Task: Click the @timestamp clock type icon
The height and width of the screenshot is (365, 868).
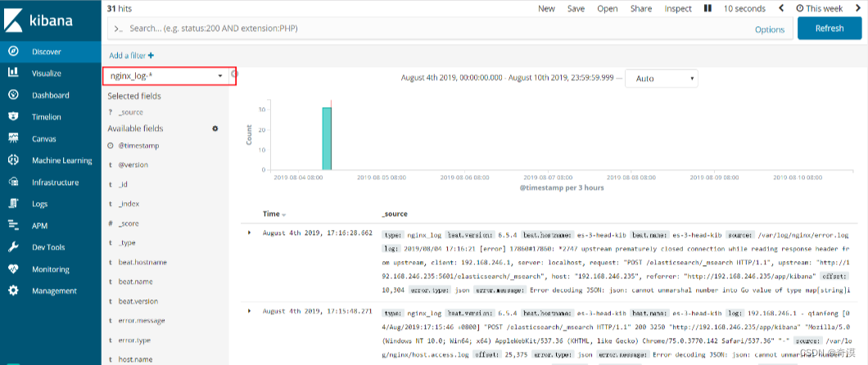Action: (x=111, y=146)
